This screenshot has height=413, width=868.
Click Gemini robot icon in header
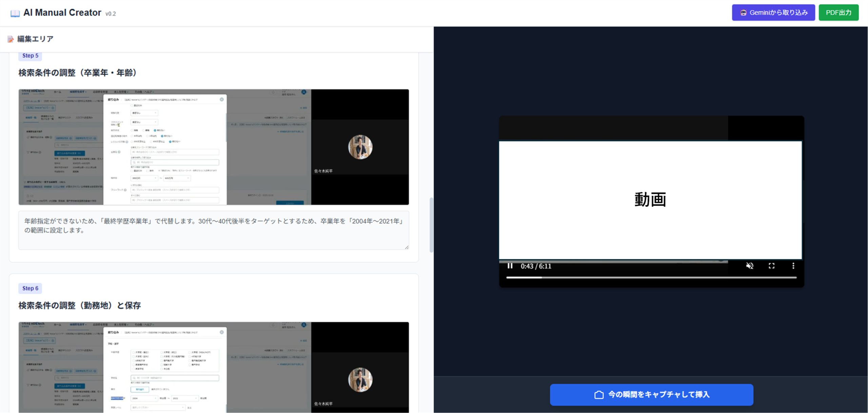tap(743, 13)
